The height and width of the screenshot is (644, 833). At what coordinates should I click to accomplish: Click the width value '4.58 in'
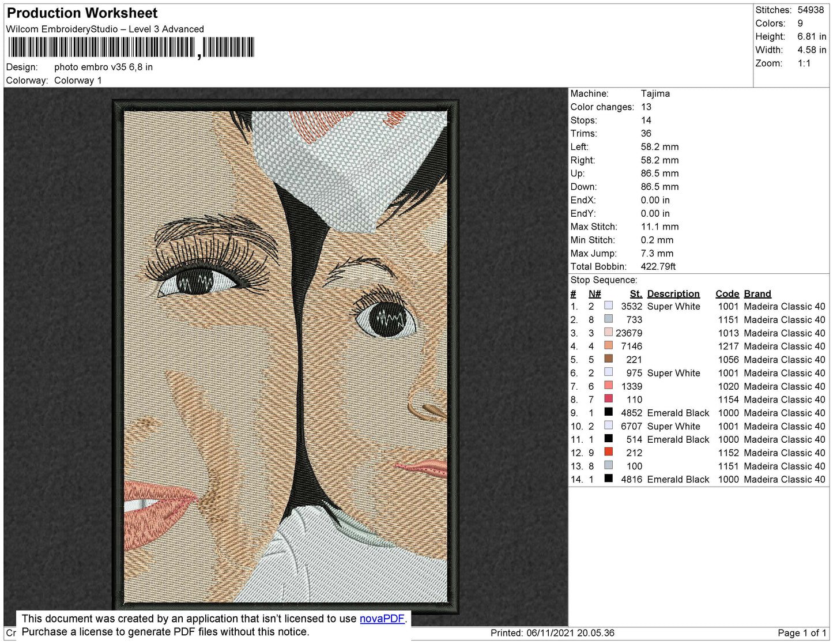812,50
